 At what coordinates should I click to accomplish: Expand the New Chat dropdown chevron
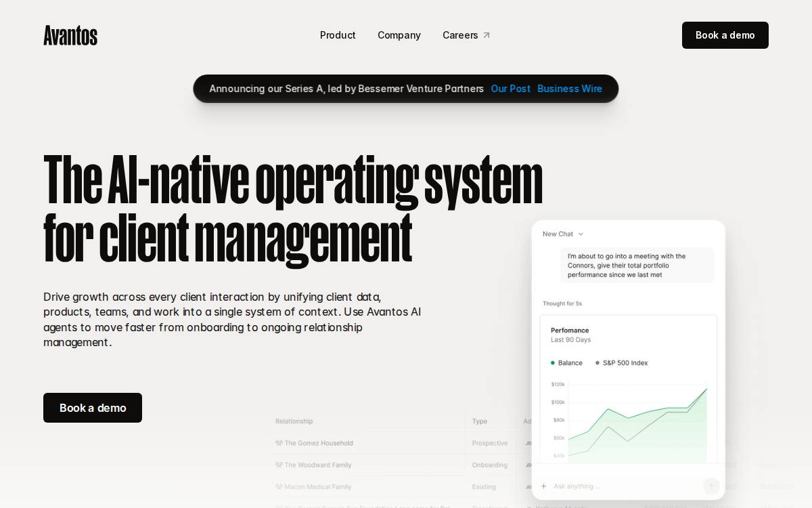[581, 234]
